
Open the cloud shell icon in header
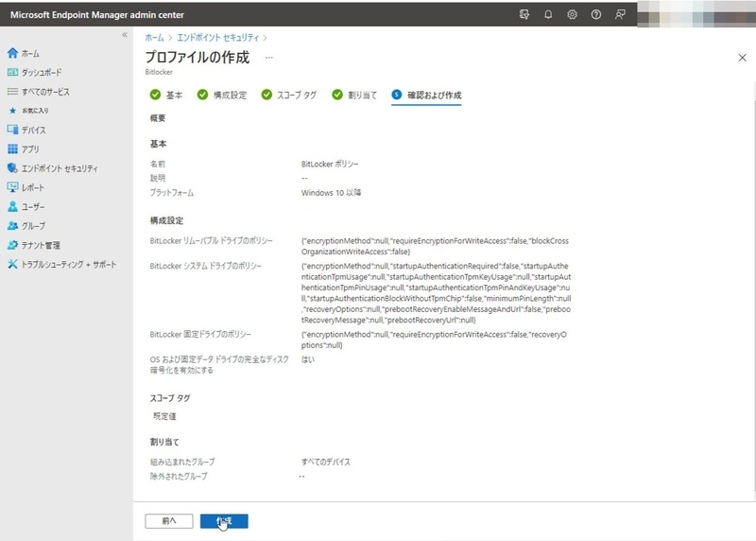point(524,14)
